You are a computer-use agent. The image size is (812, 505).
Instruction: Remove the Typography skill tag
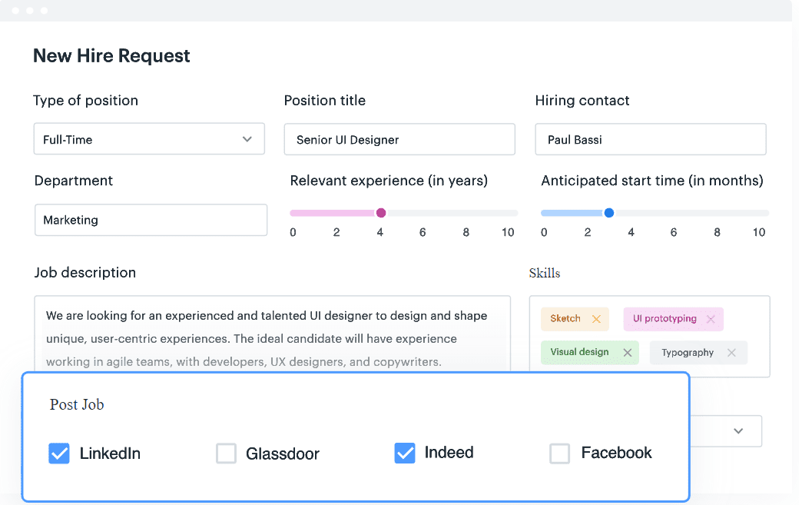click(731, 353)
